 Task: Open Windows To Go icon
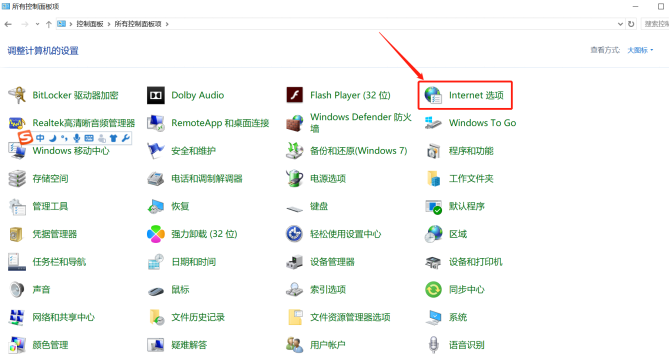coord(433,123)
